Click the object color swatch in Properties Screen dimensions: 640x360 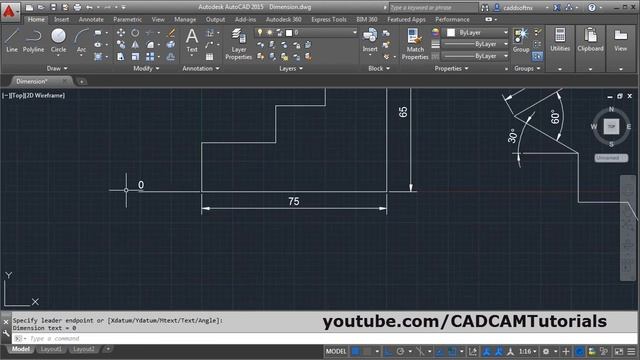(451, 32)
